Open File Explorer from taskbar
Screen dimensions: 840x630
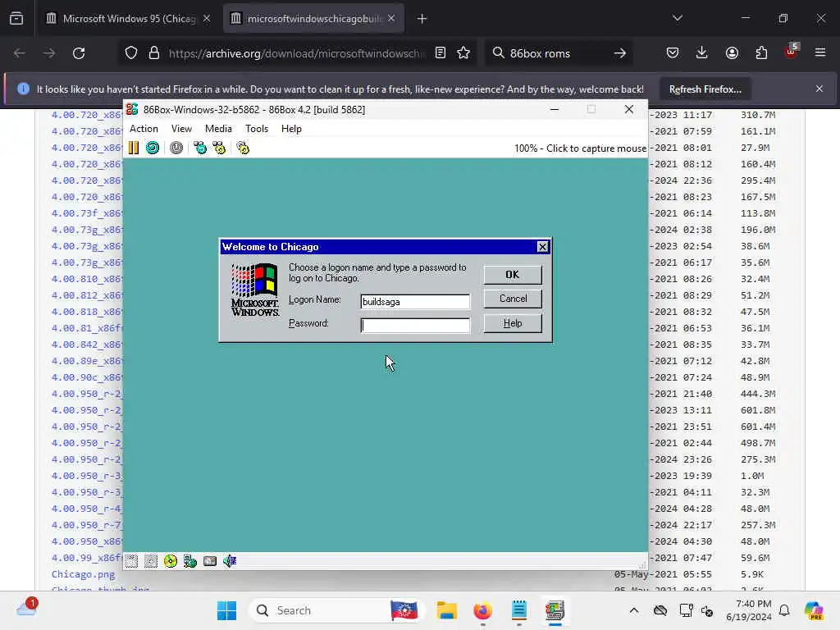tap(446, 610)
